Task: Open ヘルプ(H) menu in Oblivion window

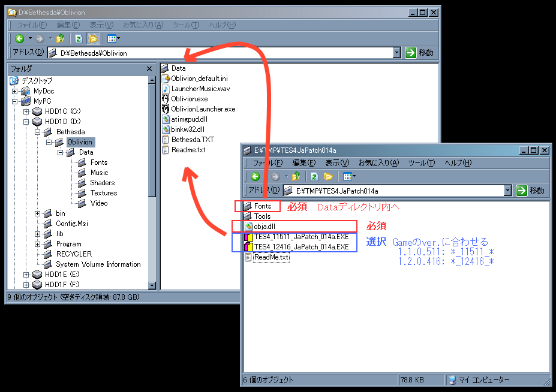Action: coord(223,25)
